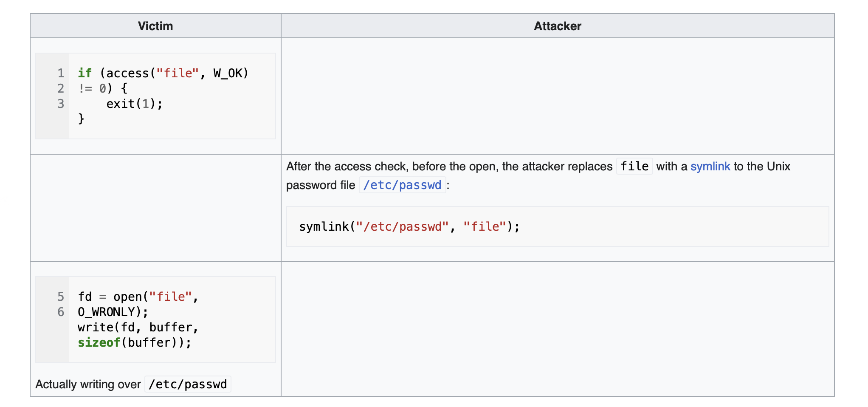
Task: Follow the blue /etc/passwd link
Action: point(403,185)
